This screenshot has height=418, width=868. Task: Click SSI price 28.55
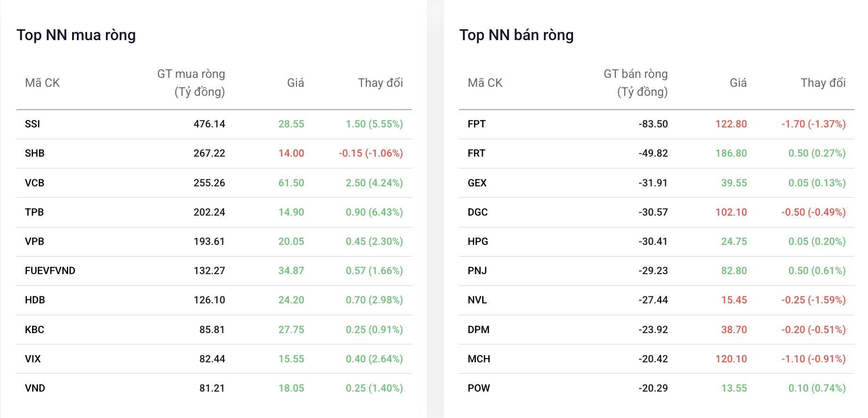[x=291, y=124]
